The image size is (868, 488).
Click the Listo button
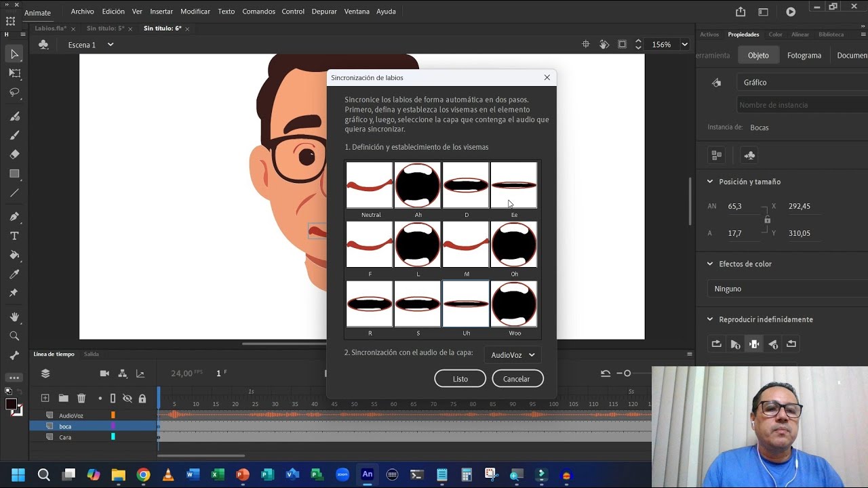[x=460, y=379]
